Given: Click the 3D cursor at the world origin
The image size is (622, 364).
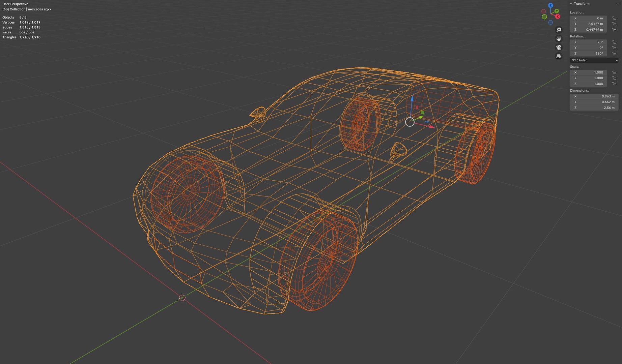Looking at the screenshot, I should [x=182, y=298].
